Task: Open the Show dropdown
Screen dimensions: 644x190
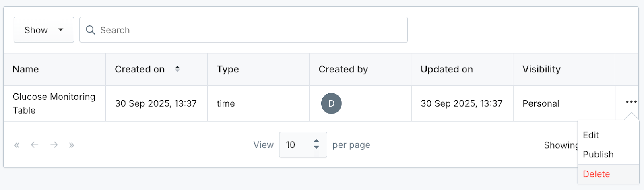Action: coord(44,30)
